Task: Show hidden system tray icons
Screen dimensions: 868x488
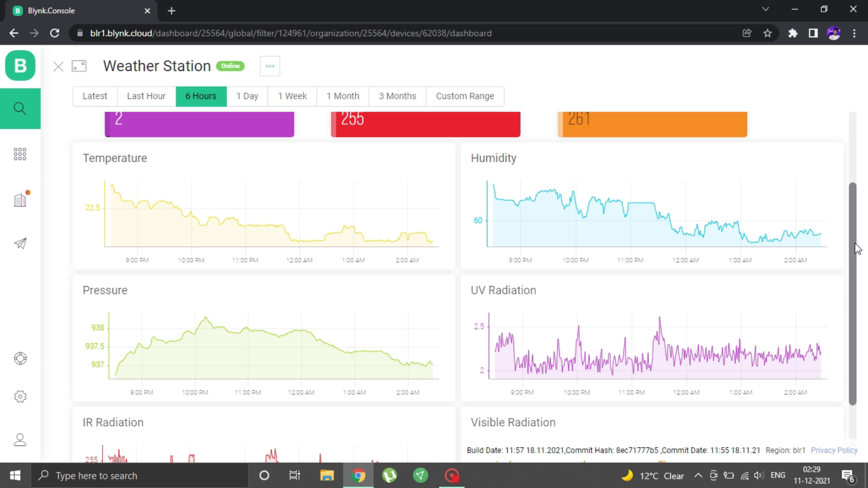Action: [698, 475]
